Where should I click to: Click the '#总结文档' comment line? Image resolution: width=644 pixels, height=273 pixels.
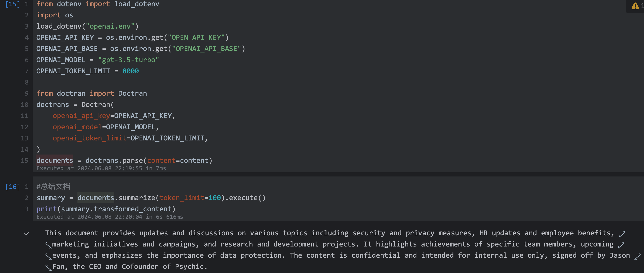pos(53,186)
